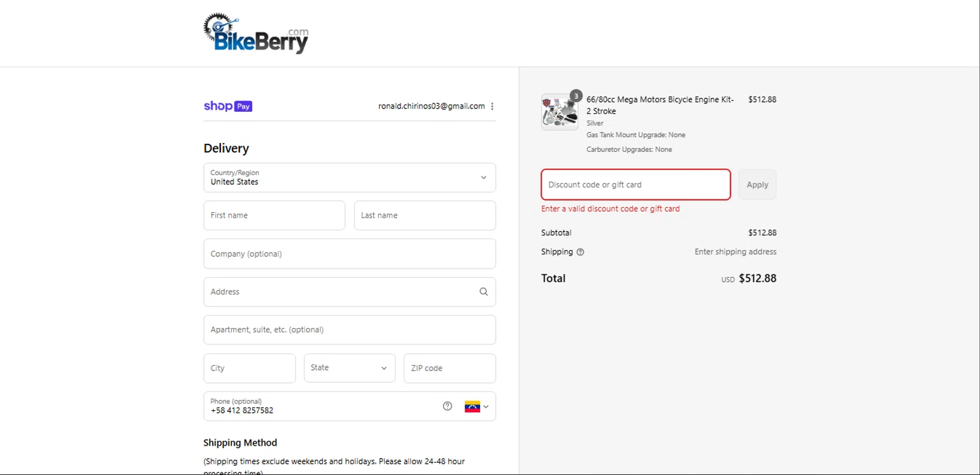Click the address search magnifier icon
Viewport: 980px width, 475px height.
(x=483, y=292)
